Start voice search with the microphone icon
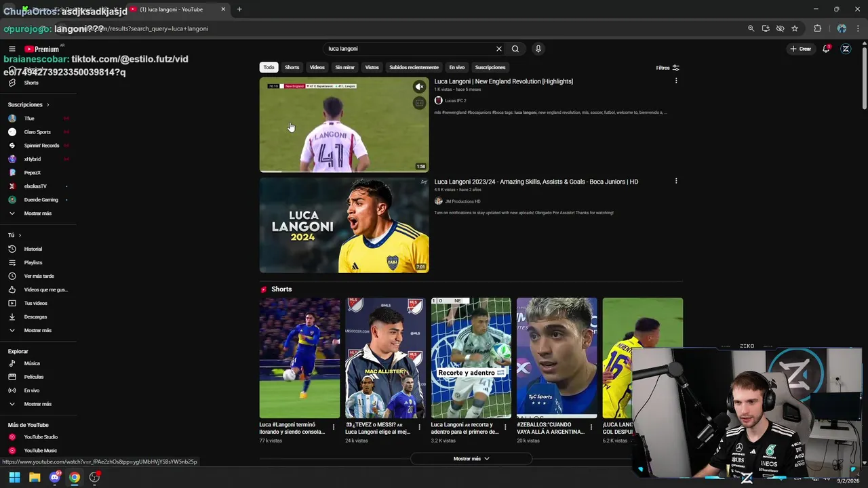Screen dimensions: 868x488 538,49
